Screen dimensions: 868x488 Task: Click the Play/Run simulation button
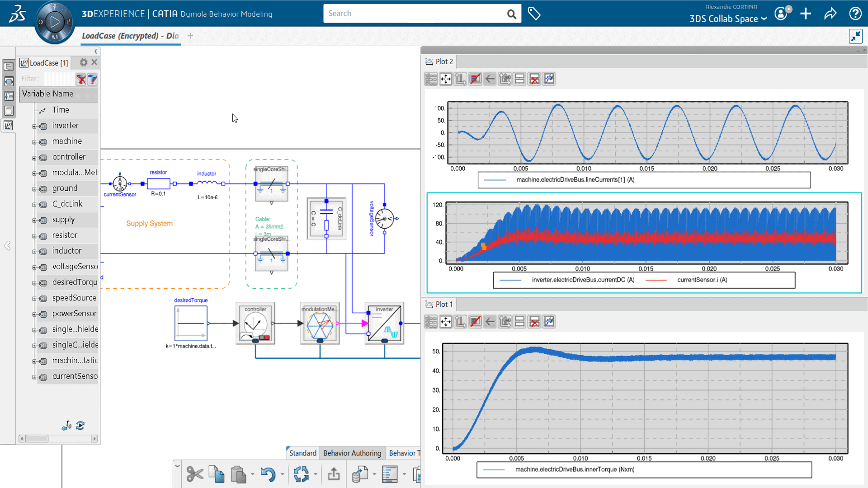(54, 20)
